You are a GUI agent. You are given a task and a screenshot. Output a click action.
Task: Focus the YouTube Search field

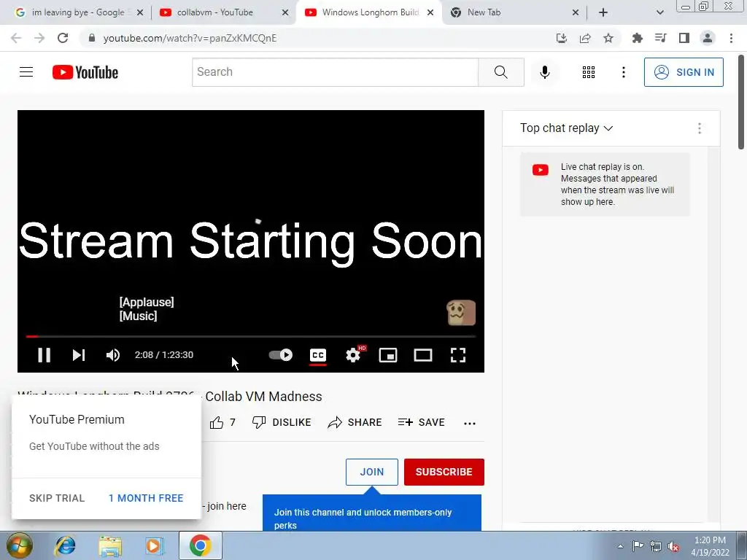tap(335, 72)
